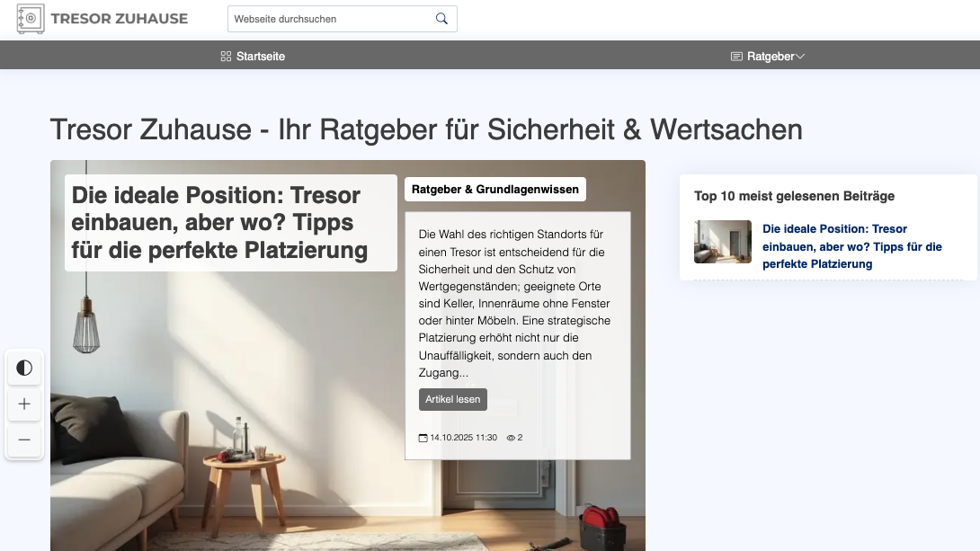Go to Startseite in the navigation bar
Viewport: 980px width, 551px height.
(x=260, y=57)
